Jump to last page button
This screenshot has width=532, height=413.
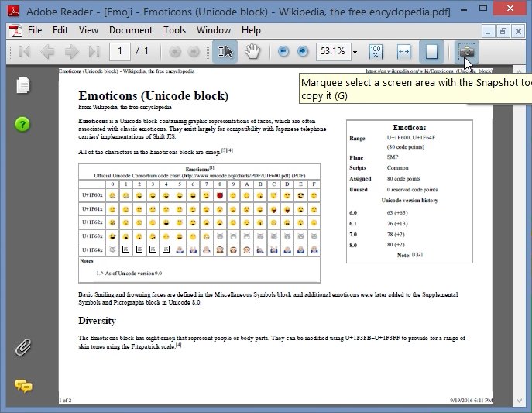[x=94, y=52]
